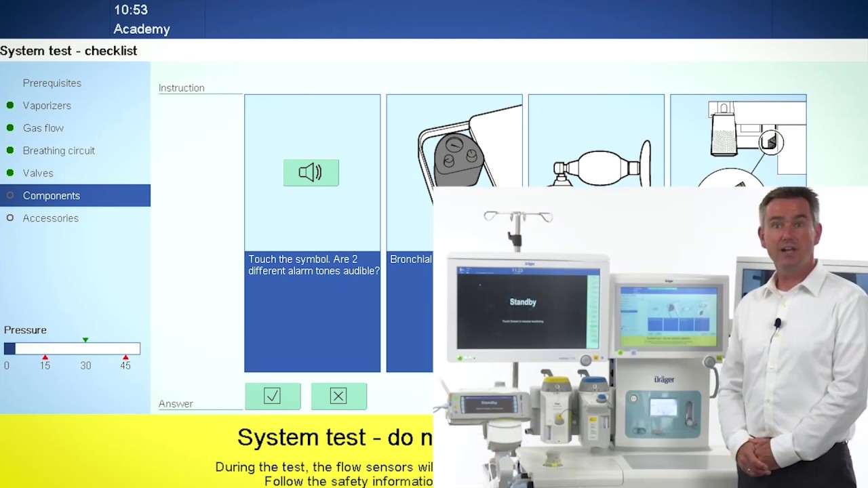Click the red limit marker at 45
Screen dimensions: 868x488
(x=125, y=357)
